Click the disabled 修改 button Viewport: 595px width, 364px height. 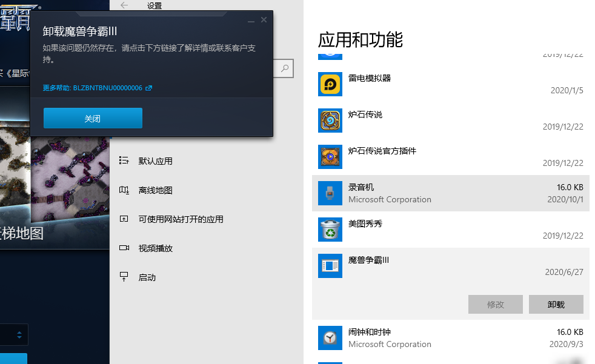[x=495, y=305]
